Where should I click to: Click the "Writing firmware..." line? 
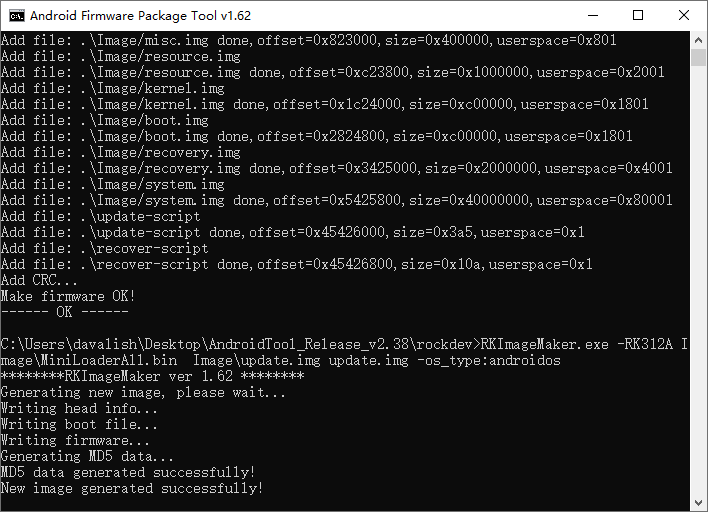click(x=75, y=440)
